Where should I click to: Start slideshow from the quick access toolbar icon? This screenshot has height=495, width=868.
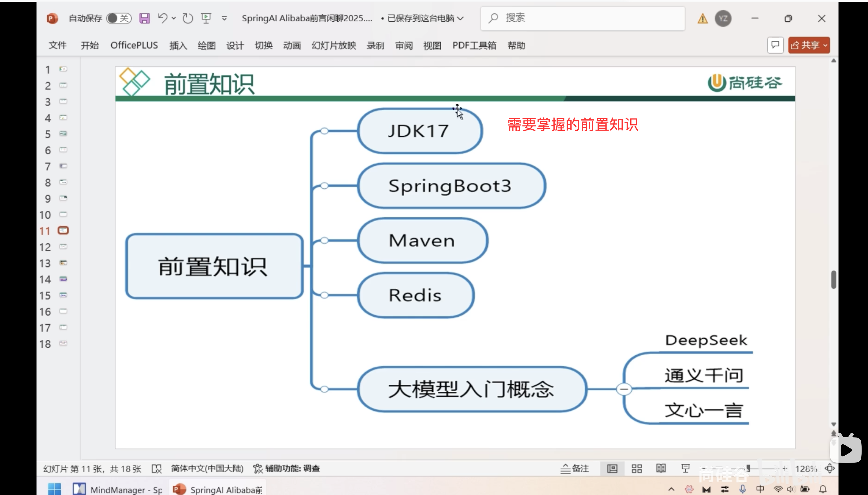coord(206,18)
